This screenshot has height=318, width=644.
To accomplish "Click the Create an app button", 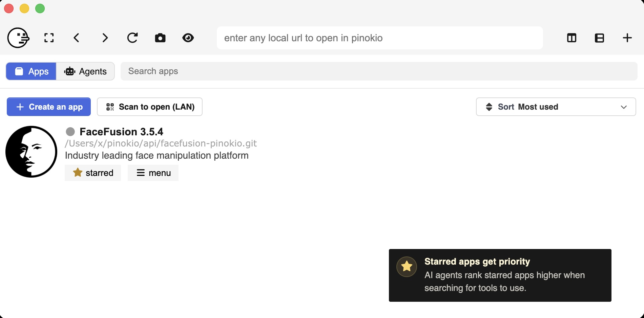I will point(49,107).
